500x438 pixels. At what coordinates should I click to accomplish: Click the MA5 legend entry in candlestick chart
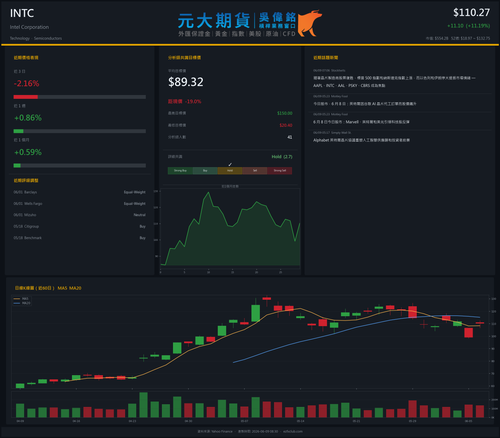(21, 299)
